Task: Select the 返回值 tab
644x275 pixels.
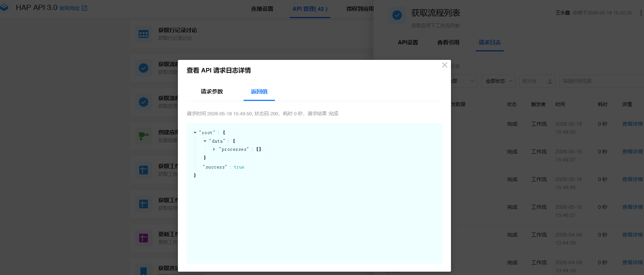Action: click(259, 92)
